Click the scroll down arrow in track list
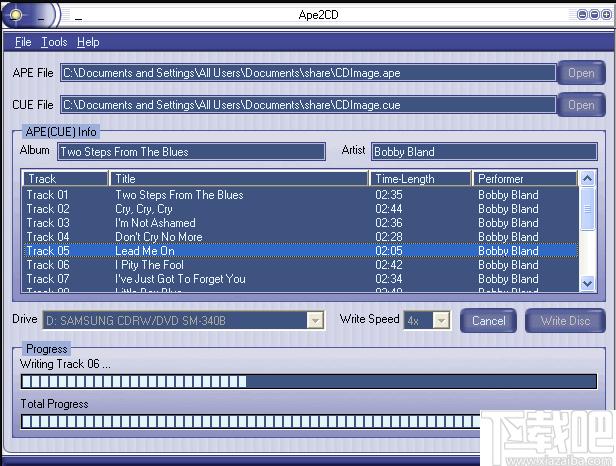This screenshot has height=466, width=616. [587, 283]
